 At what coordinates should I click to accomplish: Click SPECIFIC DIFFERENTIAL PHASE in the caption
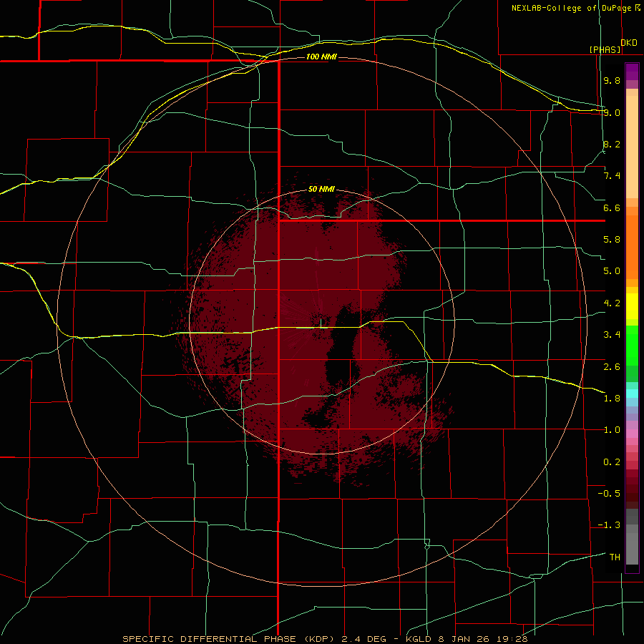click(x=209, y=639)
